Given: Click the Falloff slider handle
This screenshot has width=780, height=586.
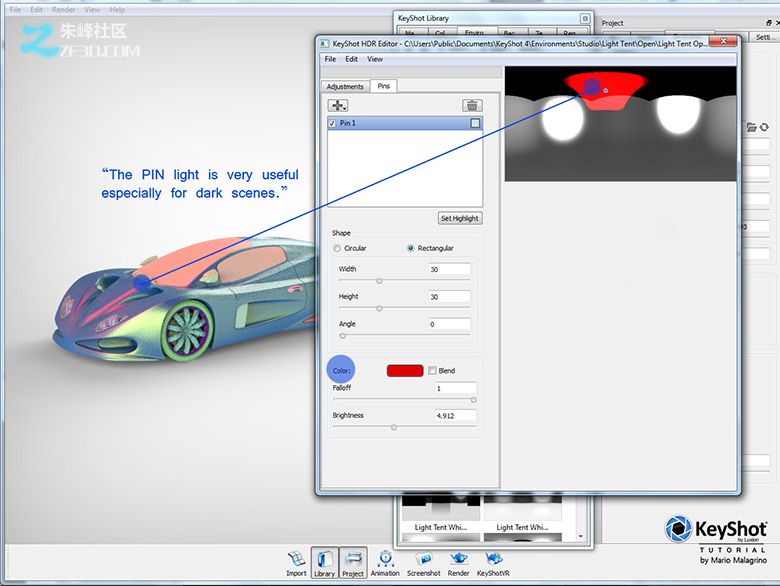Looking at the screenshot, I should [474, 400].
